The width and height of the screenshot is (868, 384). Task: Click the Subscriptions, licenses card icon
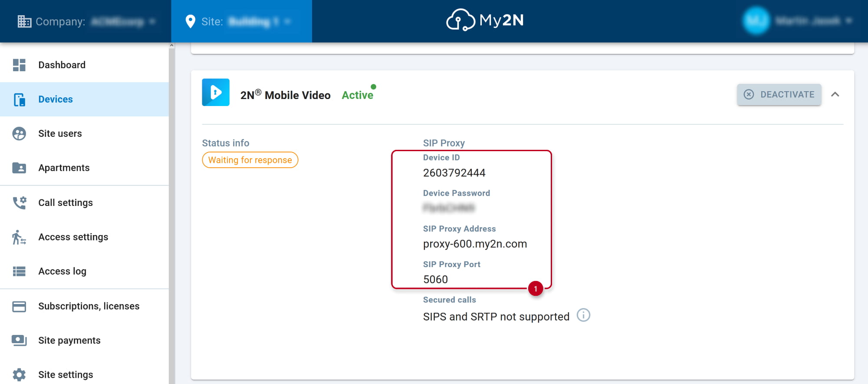coord(19,306)
